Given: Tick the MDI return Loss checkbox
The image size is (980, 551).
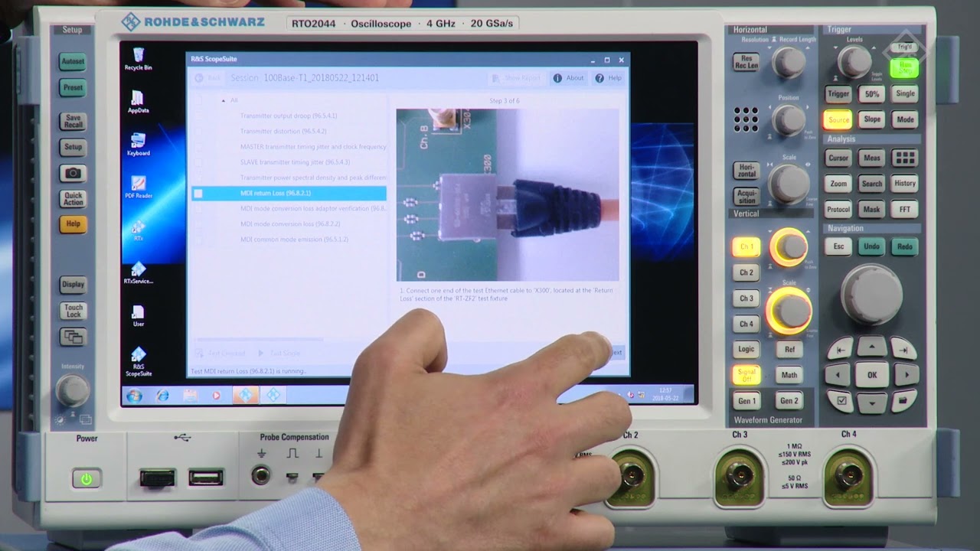Looking at the screenshot, I should pyautogui.click(x=198, y=194).
